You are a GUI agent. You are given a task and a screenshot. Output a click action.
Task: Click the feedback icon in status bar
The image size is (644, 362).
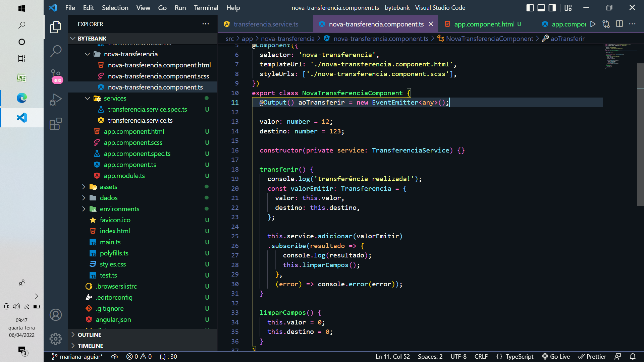(x=618, y=357)
